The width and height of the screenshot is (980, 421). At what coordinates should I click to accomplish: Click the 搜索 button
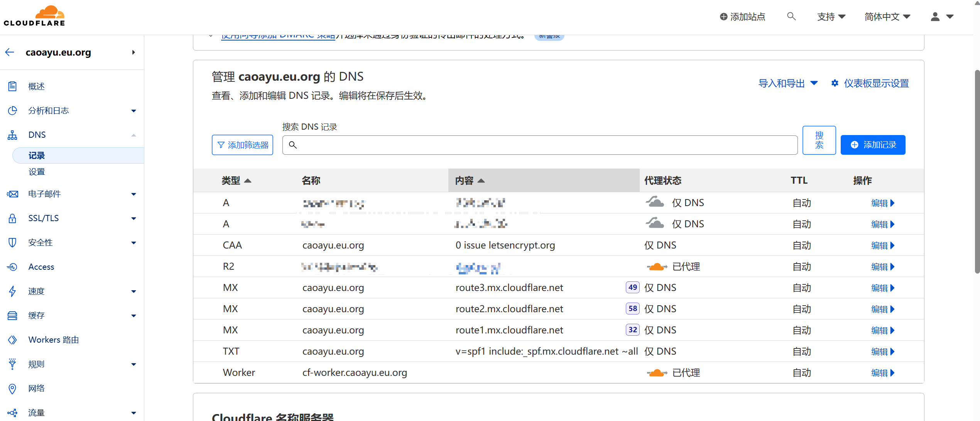819,140
